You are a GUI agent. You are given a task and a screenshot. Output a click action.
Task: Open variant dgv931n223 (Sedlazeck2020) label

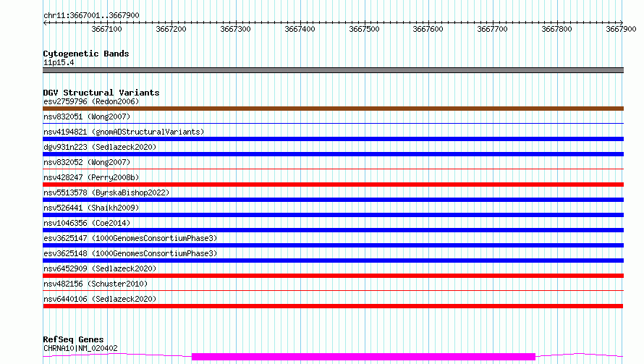pos(100,147)
